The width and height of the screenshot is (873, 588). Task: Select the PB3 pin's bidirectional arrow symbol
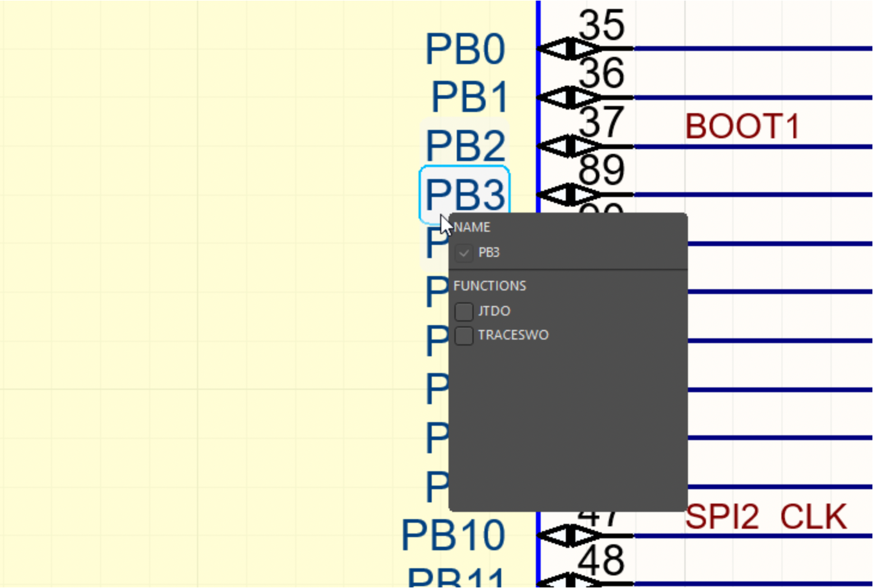pos(569,195)
